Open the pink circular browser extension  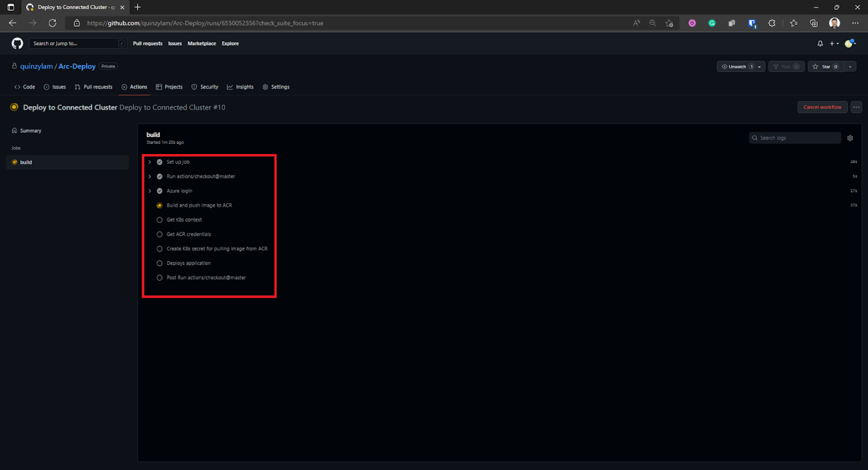[692, 23]
